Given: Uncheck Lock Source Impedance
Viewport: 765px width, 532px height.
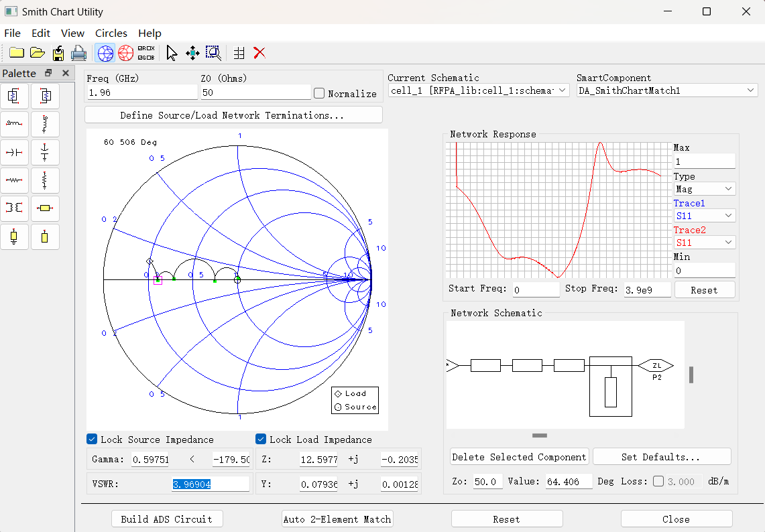Looking at the screenshot, I should click(92, 439).
